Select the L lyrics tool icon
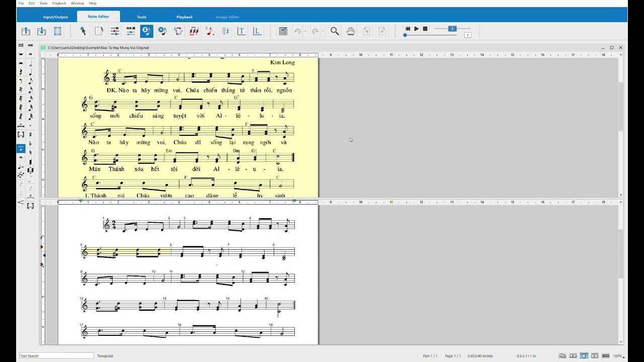The width and height of the screenshot is (644, 362). [257, 31]
